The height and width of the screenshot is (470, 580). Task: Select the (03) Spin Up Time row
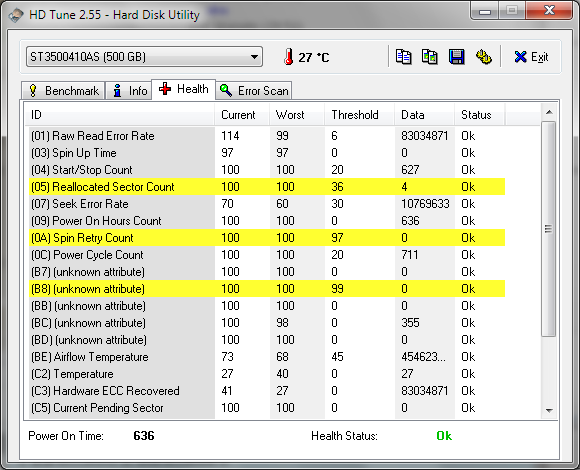click(267, 153)
